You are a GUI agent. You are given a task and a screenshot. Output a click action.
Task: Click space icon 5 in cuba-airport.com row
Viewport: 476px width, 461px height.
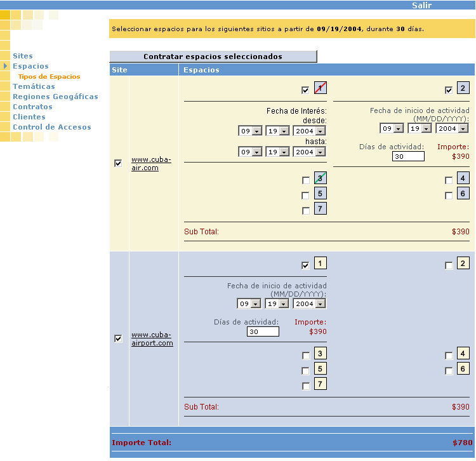click(x=321, y=369)
